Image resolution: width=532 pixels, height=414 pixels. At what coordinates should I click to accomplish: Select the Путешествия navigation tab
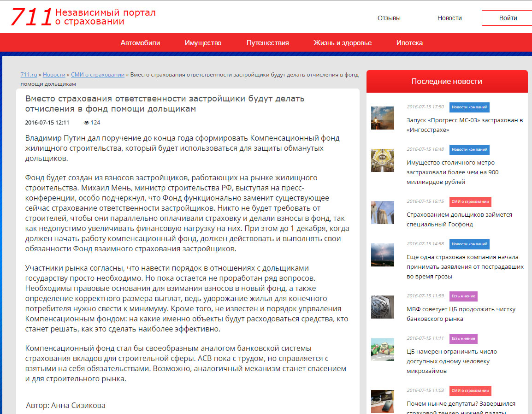point(268,43)
